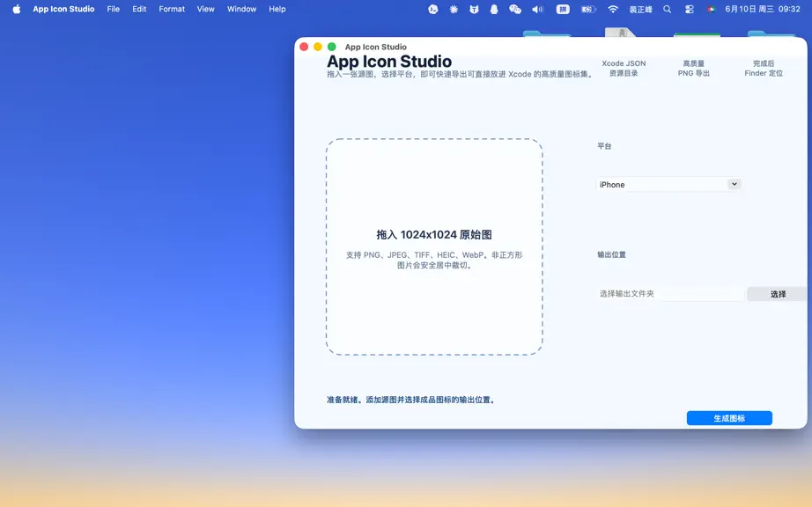The image size is (812, 507).
Task: Open the Window menu
Action: click(242, 9)
